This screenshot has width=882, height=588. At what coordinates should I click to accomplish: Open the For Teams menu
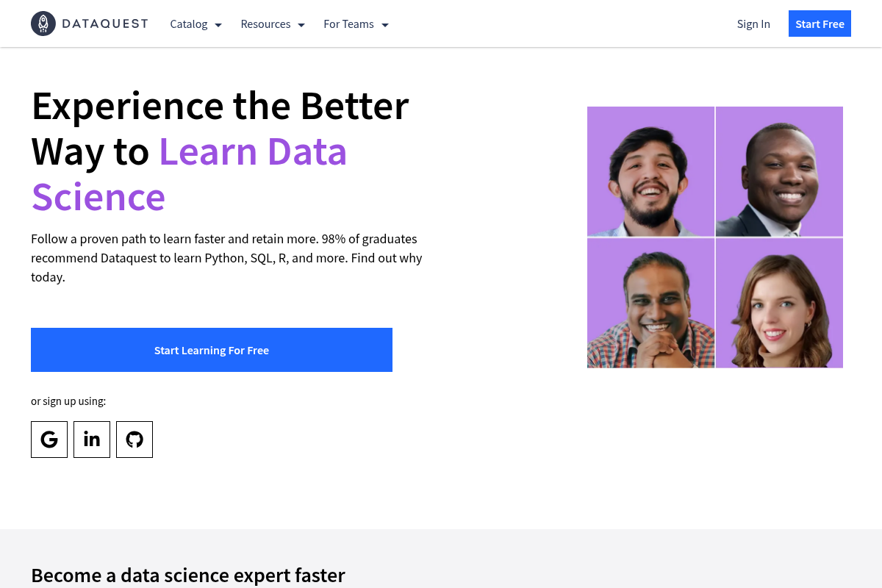tap(348, 24)
